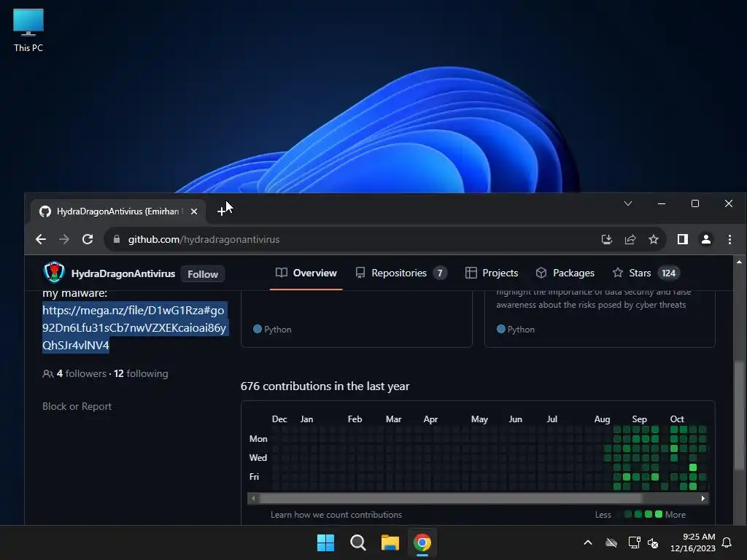Click the browser back arrow
This screenshot has width=747, height=560.
pos(41,239)
